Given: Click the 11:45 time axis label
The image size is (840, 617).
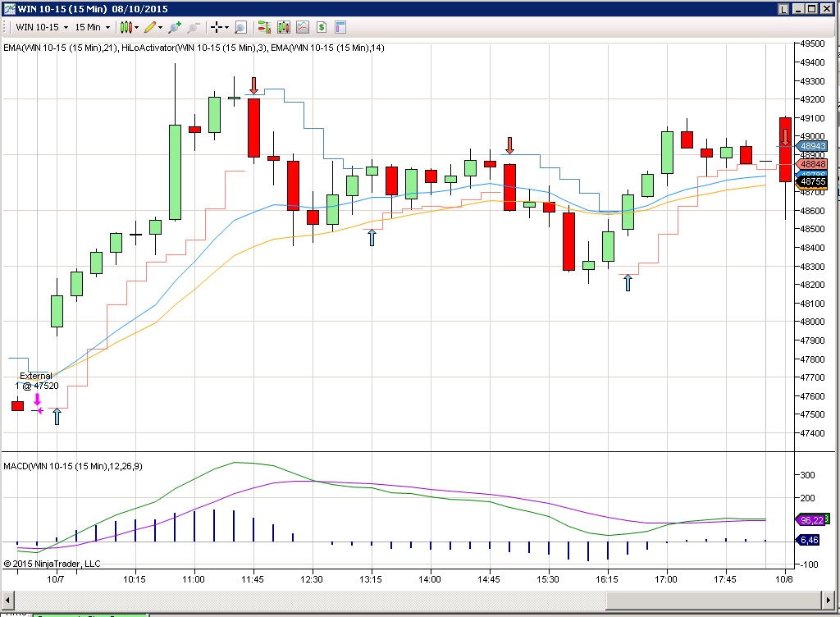Looking at the screenshot, I should pyautogui.click(x=253, y=579).
